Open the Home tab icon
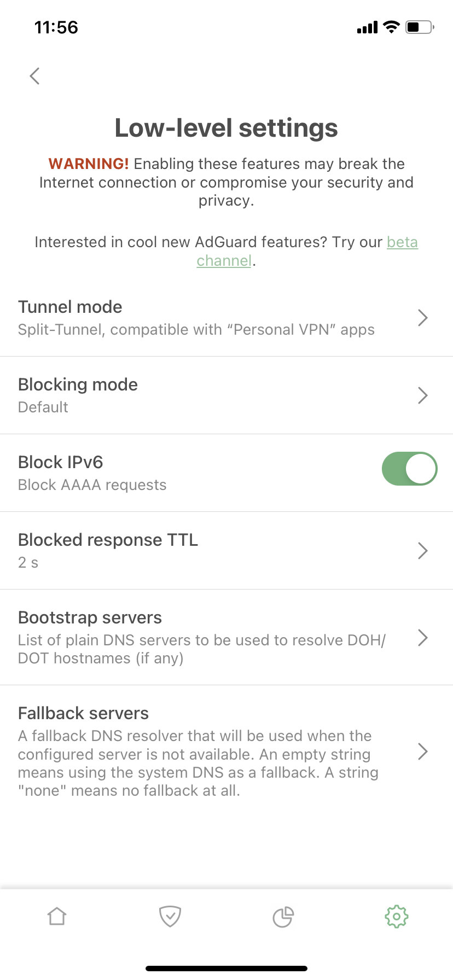 click(57, 916)
